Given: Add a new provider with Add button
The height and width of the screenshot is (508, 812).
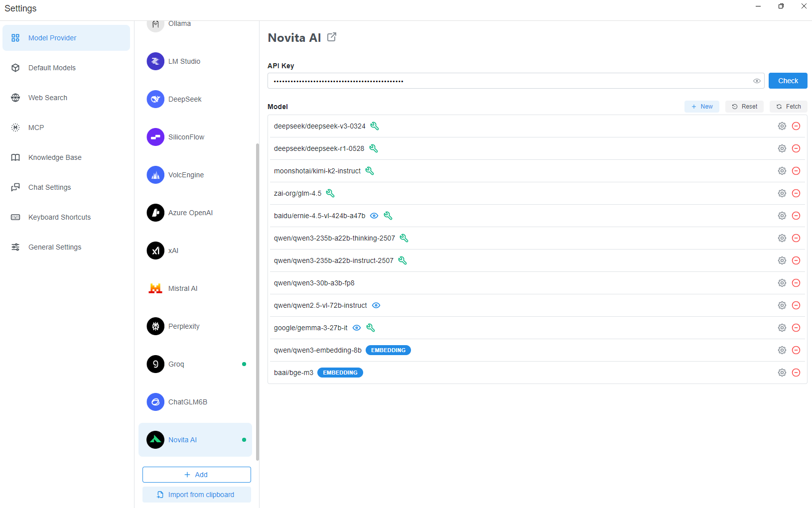Looking at the screenshot, I should click(197, 475).
